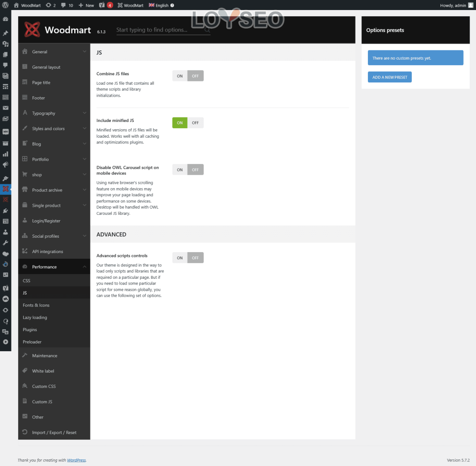Expand the shop section chevron
The width and height of the screenshot is (476, 466).
[x=84, y=175]
